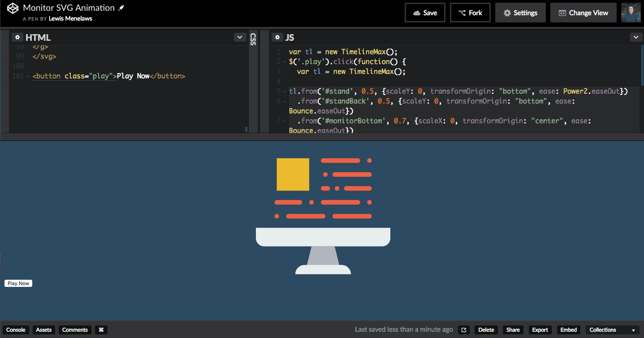The height and width of the screenshot is (338, 644).
Task: Click the Play Now button in the preview
Action: coord(18,283)
